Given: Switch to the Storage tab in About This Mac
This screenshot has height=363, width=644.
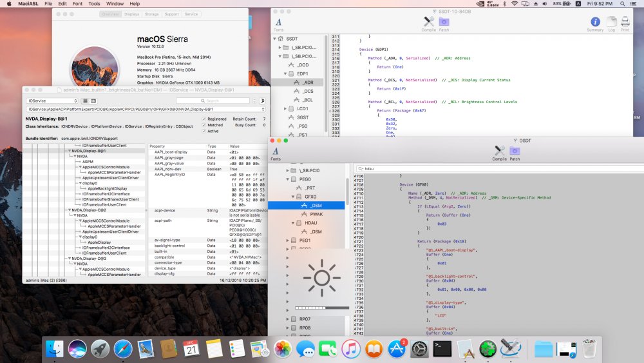Looking at the screenshot, I should tap(151, 14).
